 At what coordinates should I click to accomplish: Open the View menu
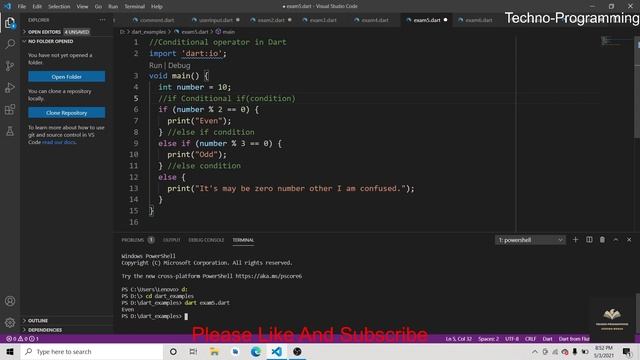82,7
